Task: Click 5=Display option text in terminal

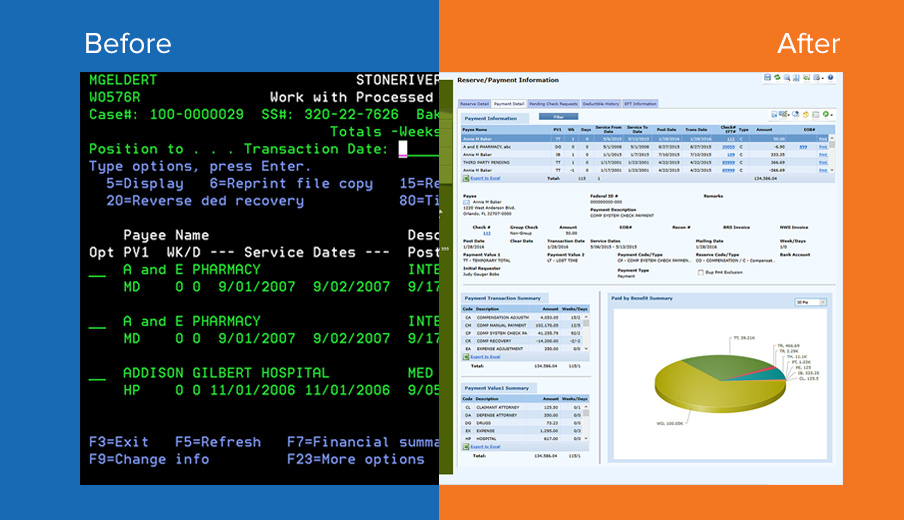Action: coord(145,184)
